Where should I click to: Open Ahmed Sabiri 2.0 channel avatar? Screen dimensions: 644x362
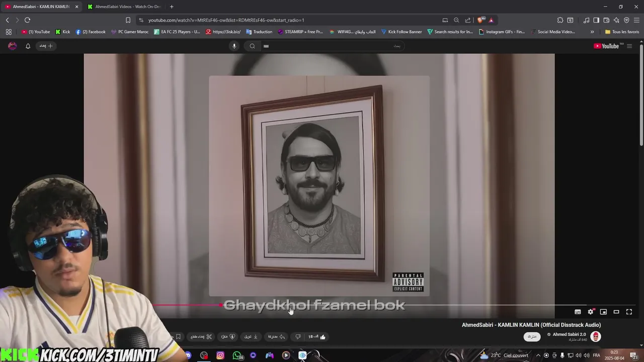[x=596, y=336]
